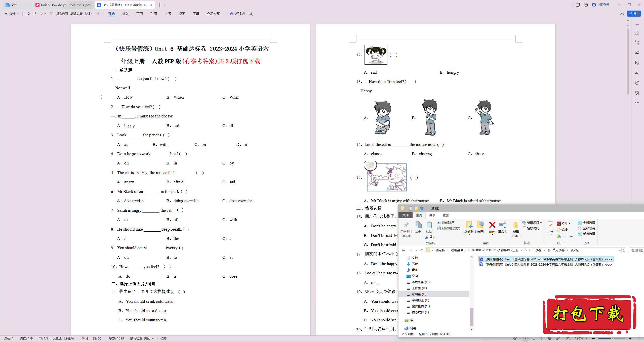Click Explorer address bar refresh icon

pos(624,250)
